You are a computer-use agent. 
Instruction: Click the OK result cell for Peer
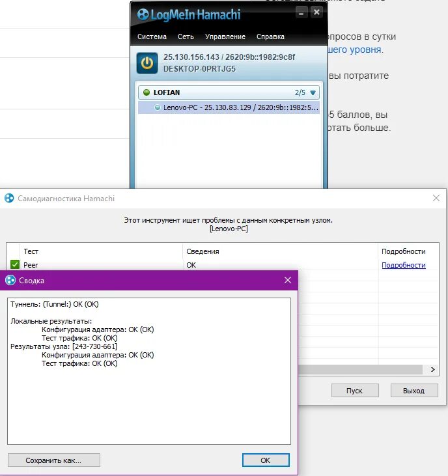point(191,265)
